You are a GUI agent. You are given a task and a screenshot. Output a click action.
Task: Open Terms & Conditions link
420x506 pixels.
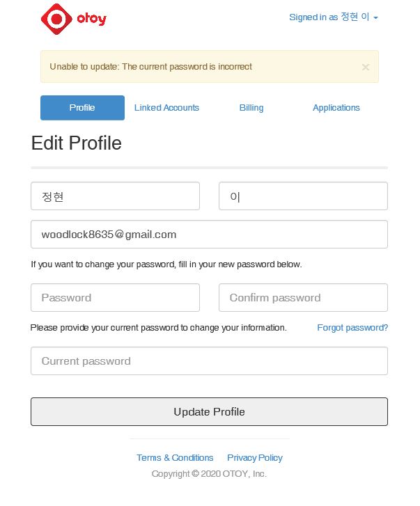[x=175, y=457]
